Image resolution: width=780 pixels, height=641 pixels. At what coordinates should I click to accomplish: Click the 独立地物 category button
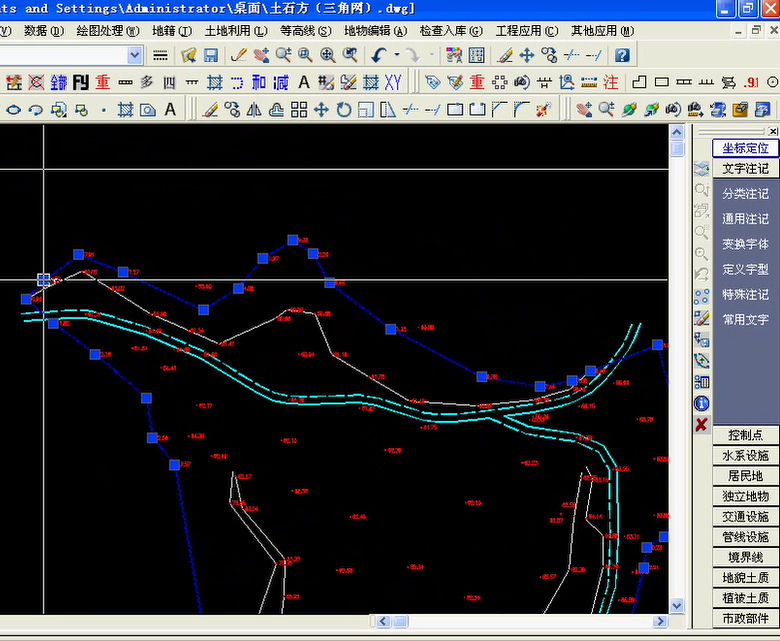(x=745, y=496)
